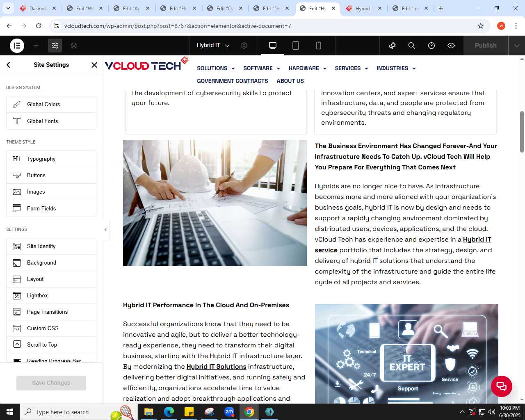Open the What's New megaphone icon
The width and height of the screenshot is (525, 420).
(x=393, y=46)
